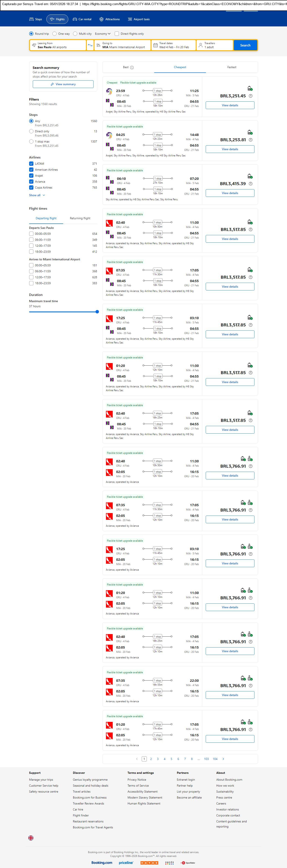
Task: Select the One way radio button
Action: point(54,34)
